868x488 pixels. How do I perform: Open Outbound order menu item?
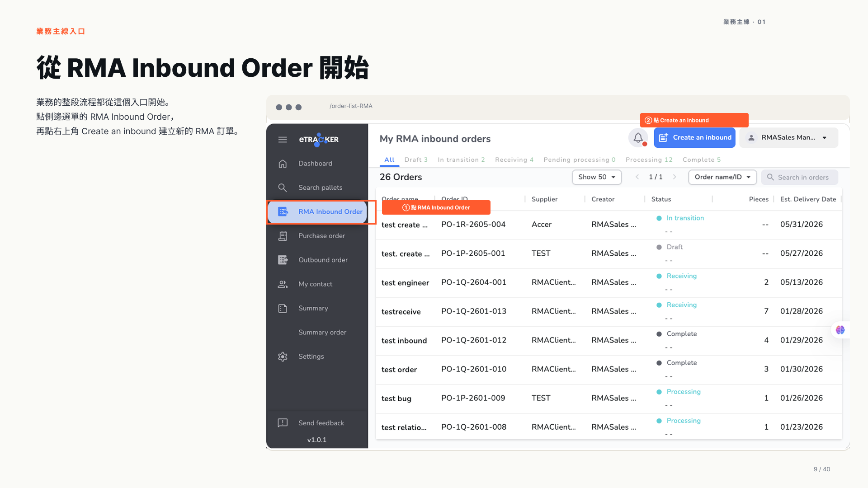[x=323, y=260]
